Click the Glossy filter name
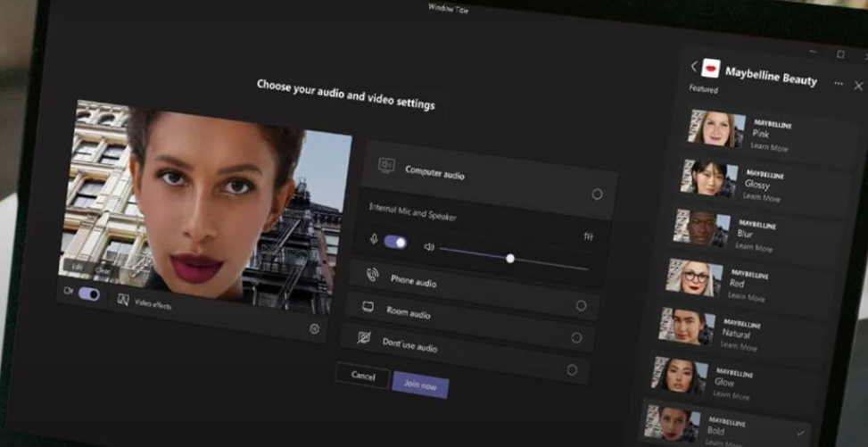Viewport: 868px width, 447px height. [757, 186]
